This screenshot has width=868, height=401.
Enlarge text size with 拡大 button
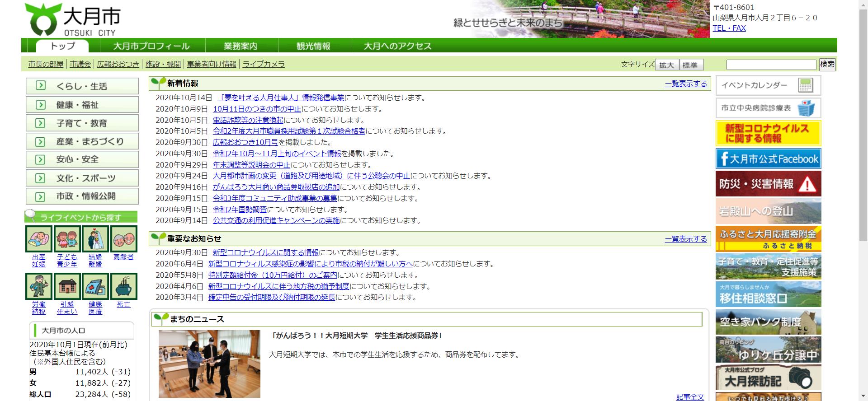point(666,65)
